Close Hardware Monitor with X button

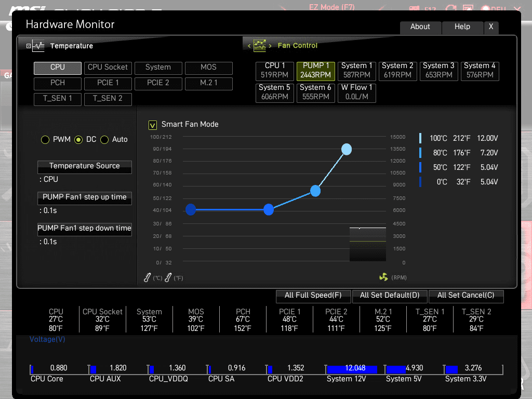[491, 27]
